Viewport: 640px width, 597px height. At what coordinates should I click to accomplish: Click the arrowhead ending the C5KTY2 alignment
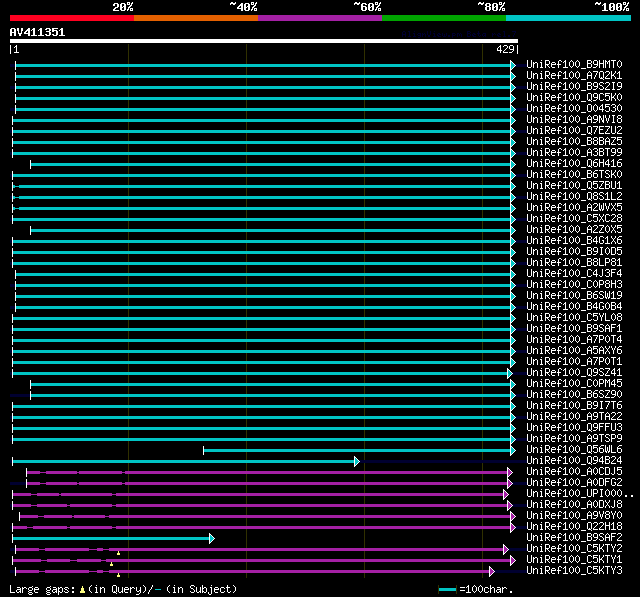(x=506, y=549)
